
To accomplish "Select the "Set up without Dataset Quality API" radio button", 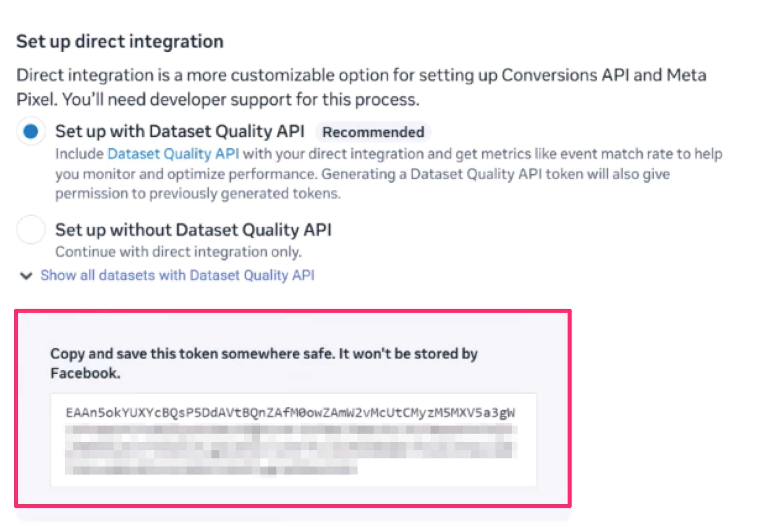I will pos(31,229).
